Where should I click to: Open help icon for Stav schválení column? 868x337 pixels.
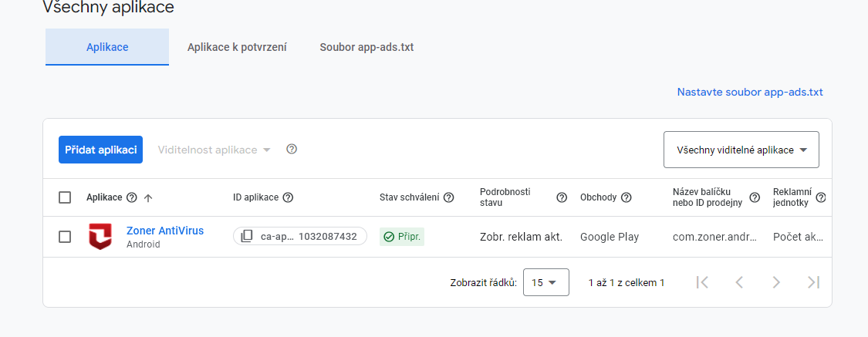coord(449,197)
